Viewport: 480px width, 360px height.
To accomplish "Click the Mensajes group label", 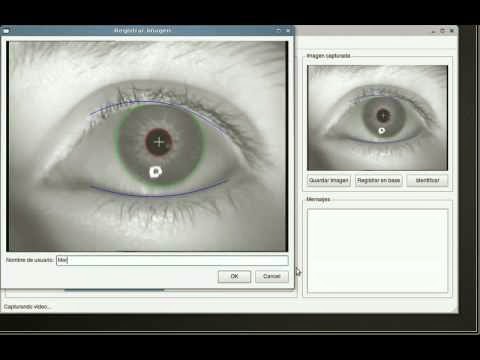I will [x=318, y=199].
